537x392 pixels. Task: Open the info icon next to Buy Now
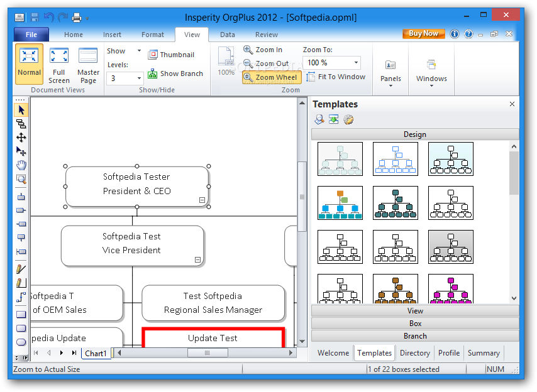tap(455, 34)
